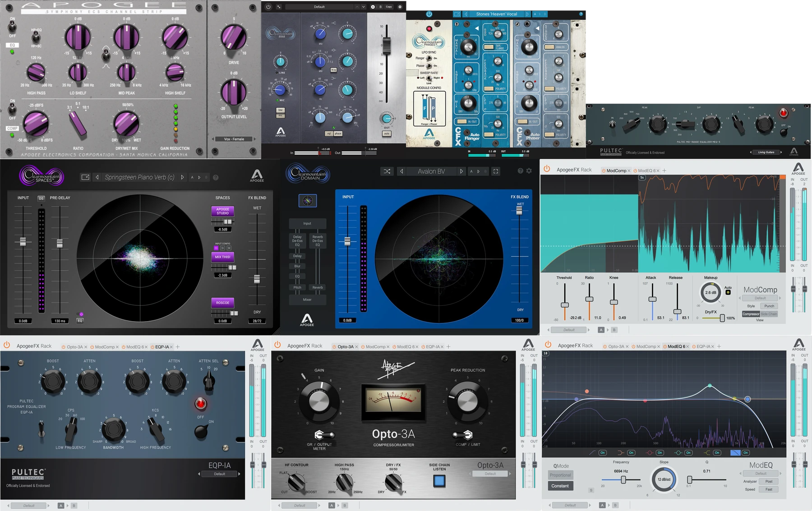Open the gear settings in the 8068 toolbar

click(400, 7)
